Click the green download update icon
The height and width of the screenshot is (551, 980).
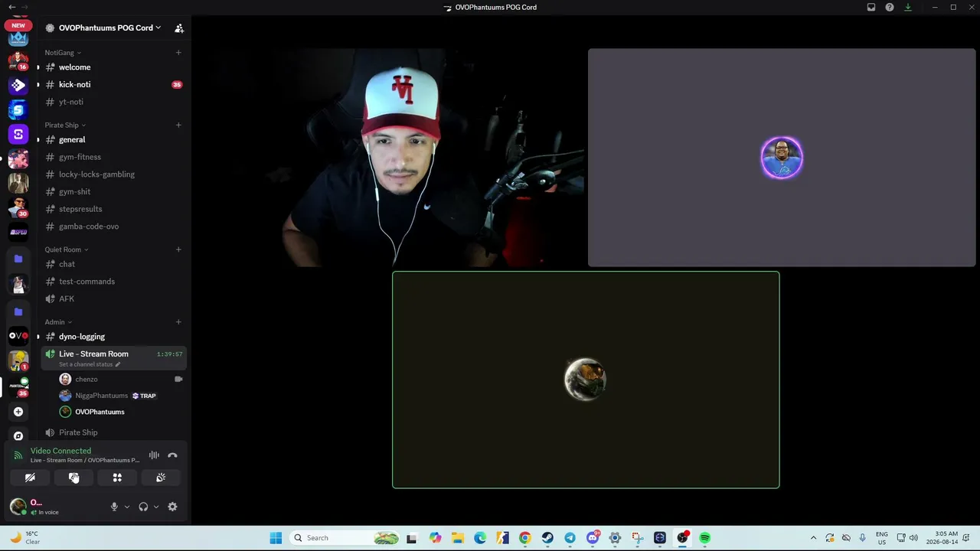pyautogui.click(x=908, y=7)
